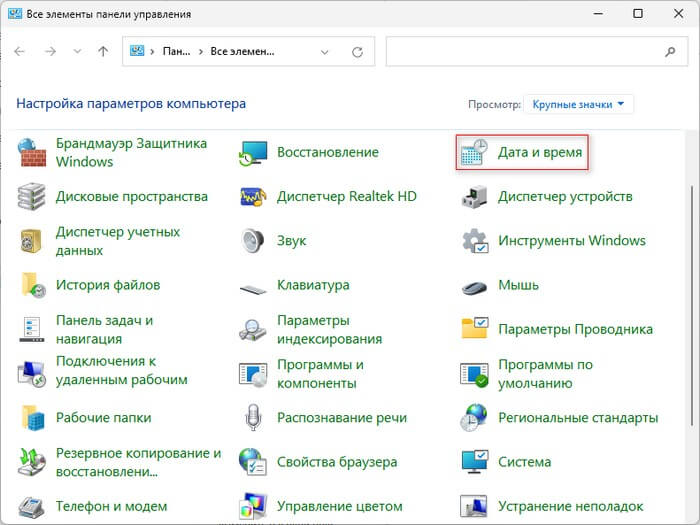The width and height of the screenshot is (700, 525).
Task: Open the Инструменты Windows gear icon
Action: click(475, 241)
